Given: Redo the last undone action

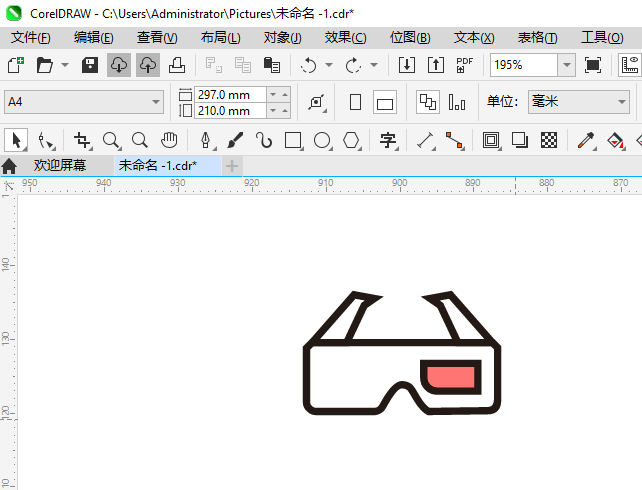Looking at the screenshot, I should (353, 65).
